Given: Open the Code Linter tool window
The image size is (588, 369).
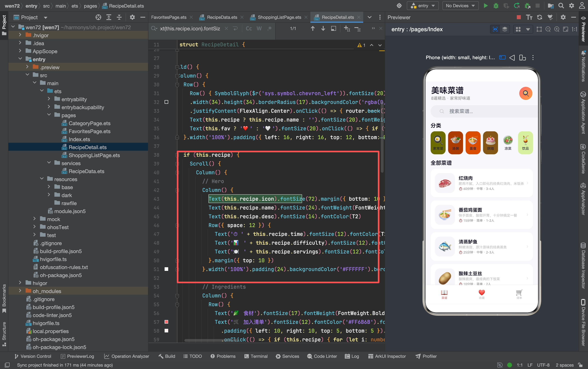Looking at the screenshot, I should tap(322, 356).
